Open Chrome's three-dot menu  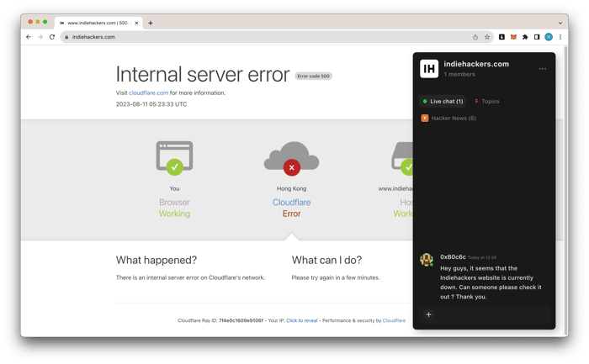click(560, 37)
